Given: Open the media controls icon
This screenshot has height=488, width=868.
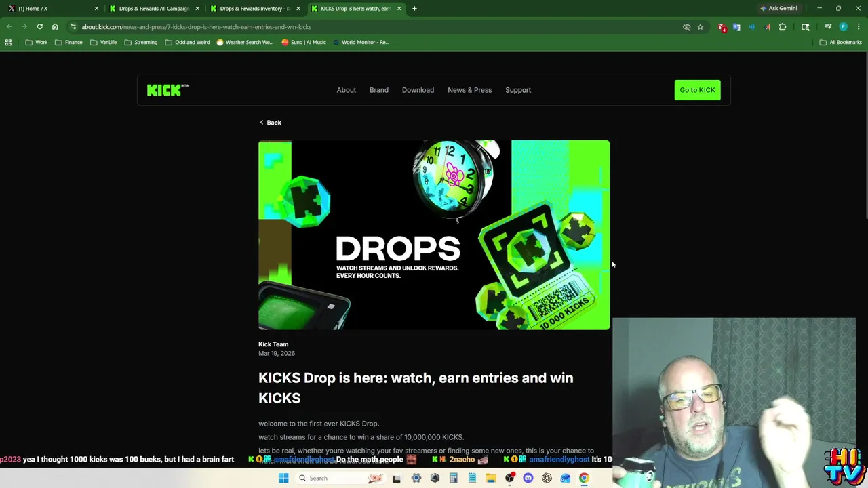Looking at the screenshot, I should [827, 27].
